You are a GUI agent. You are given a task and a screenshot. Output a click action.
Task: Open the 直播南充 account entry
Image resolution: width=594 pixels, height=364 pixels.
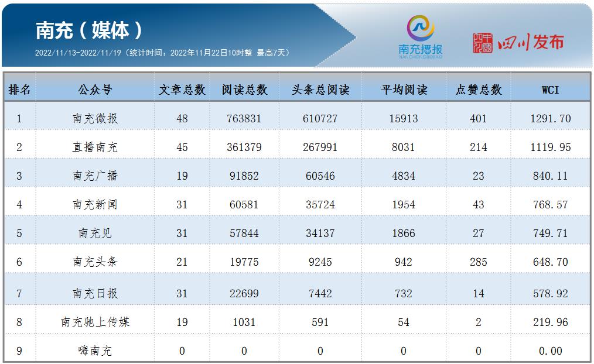point(95,147)
